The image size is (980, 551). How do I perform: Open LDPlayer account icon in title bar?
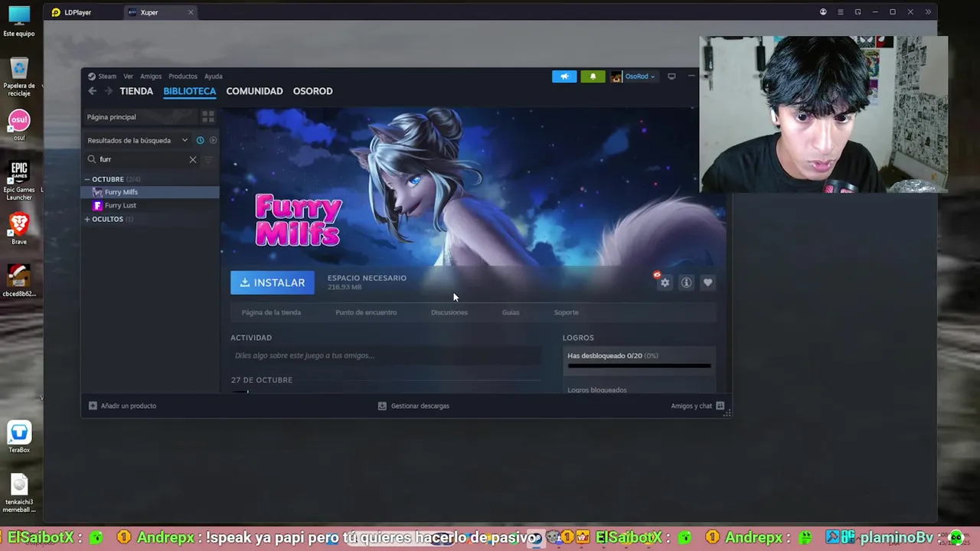tap(823, 12)
